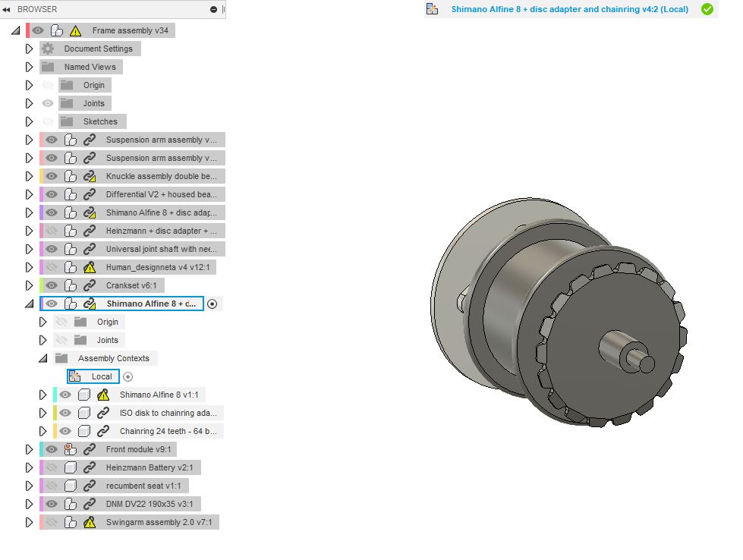Expand the Swingarm assembly 2.0 v7:1 node

tap(29, 522)
